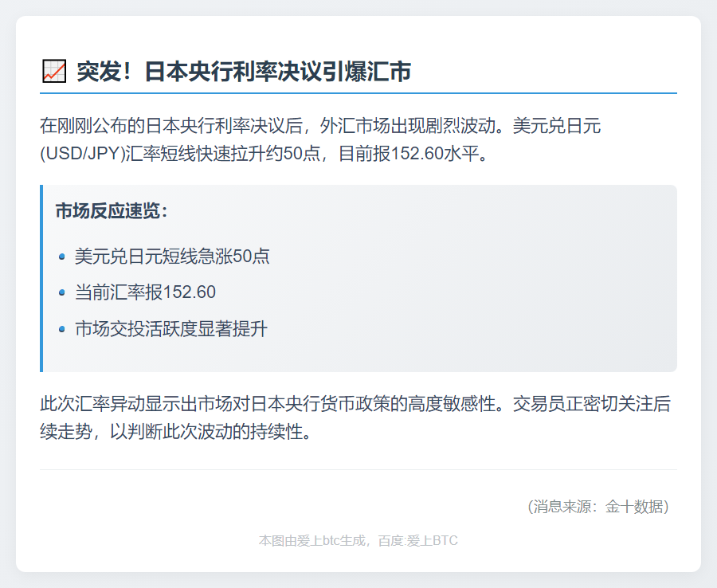Click the blue vertical bar of the summary box

pyautogui.click(x=41, y=278)
